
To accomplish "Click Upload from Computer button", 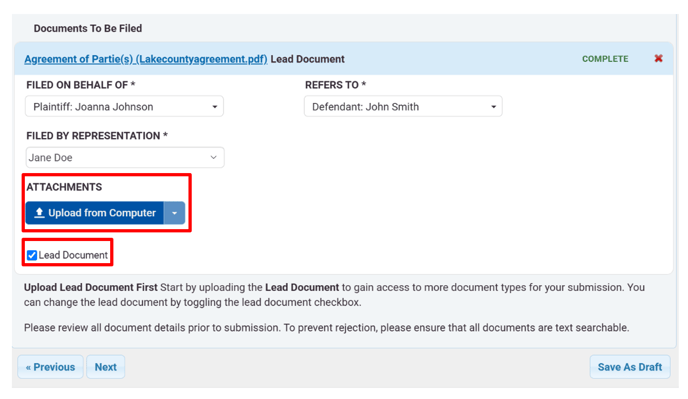I will [x=95, y=213].
